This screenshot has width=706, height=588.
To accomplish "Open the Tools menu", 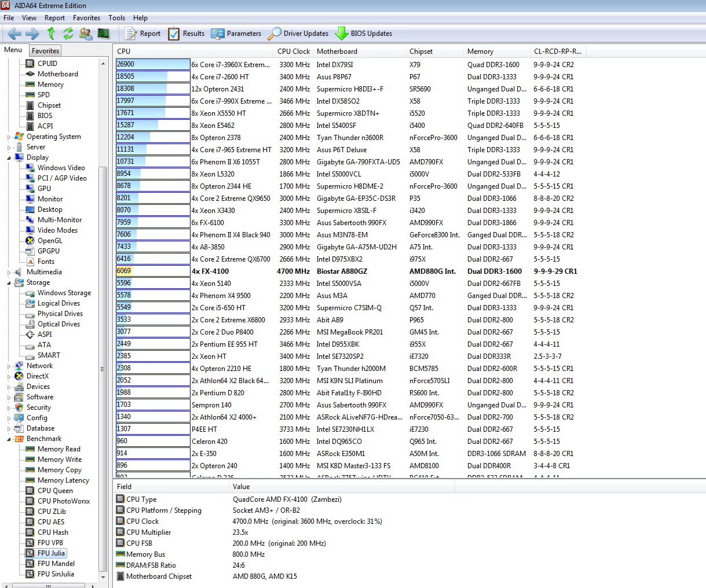I will [116, 18].
